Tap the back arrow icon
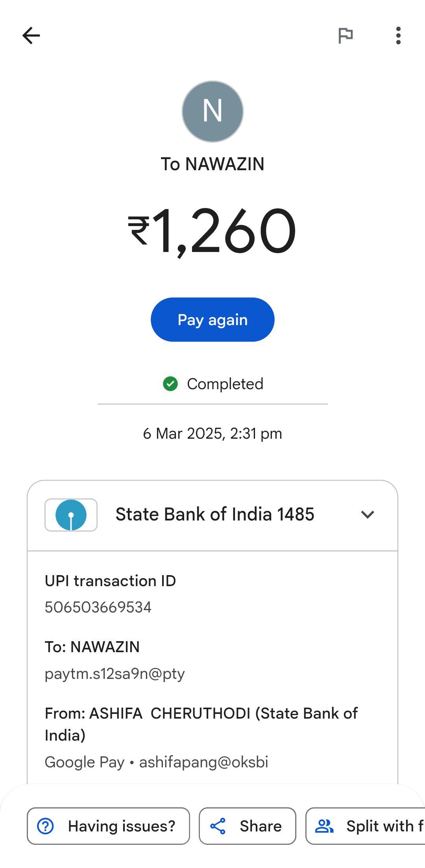Viewport: 425px width, 868px height. [31, 36]
